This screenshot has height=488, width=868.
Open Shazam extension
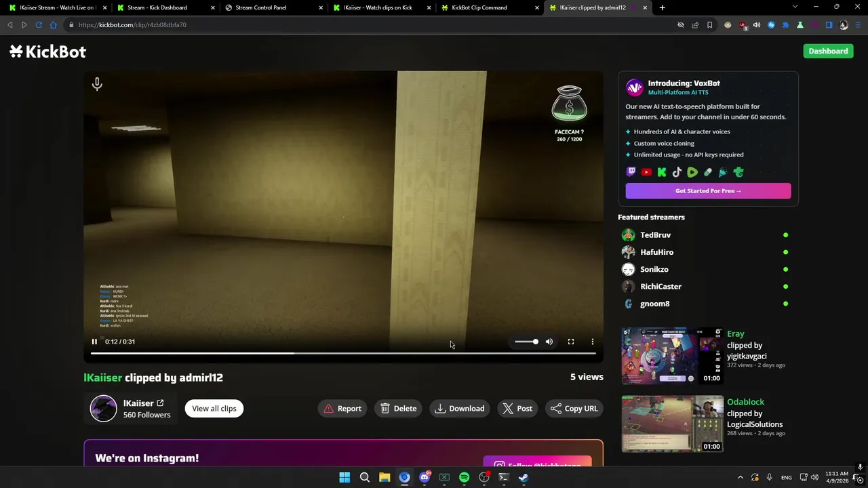[771, 25]
